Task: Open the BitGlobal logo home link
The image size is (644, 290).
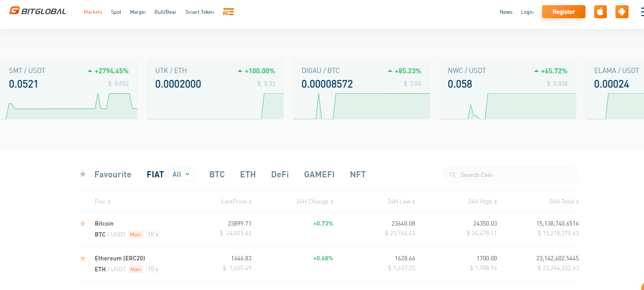Action: (38, 11)
